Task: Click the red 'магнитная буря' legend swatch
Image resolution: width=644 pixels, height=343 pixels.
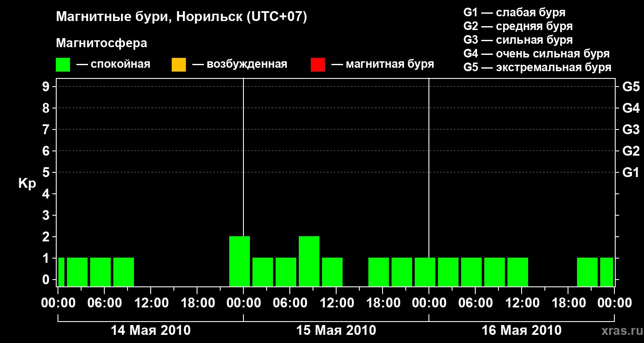Action: [318, 65]
